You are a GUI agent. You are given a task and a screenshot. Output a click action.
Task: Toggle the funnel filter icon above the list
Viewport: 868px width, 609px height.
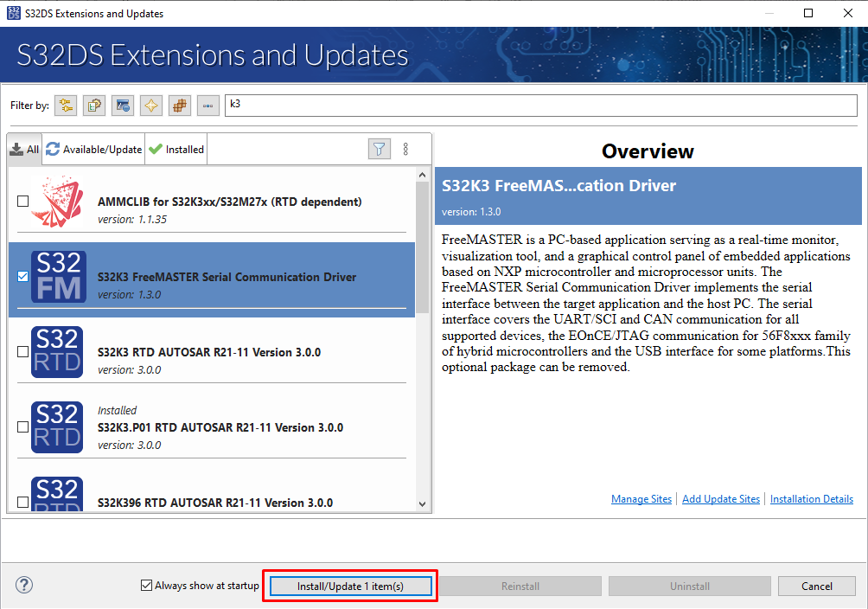coord(379,149)
